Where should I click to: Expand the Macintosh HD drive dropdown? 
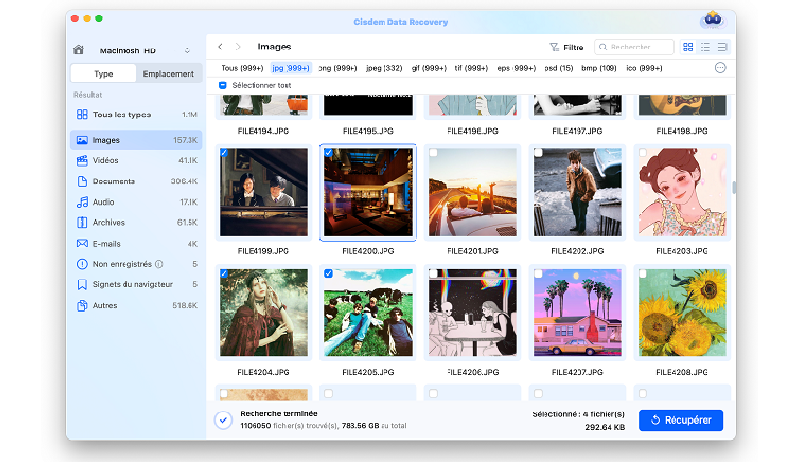(x=187, y=50)
